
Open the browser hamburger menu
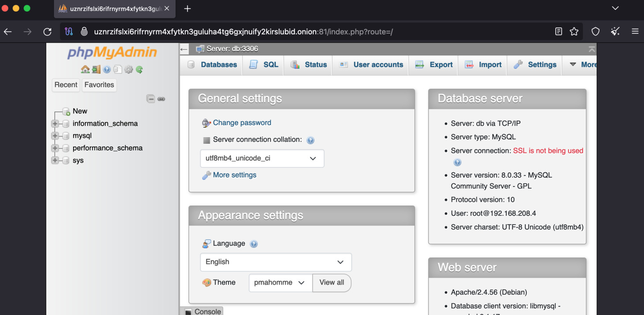pyautogui.click(x=635, y=32)
